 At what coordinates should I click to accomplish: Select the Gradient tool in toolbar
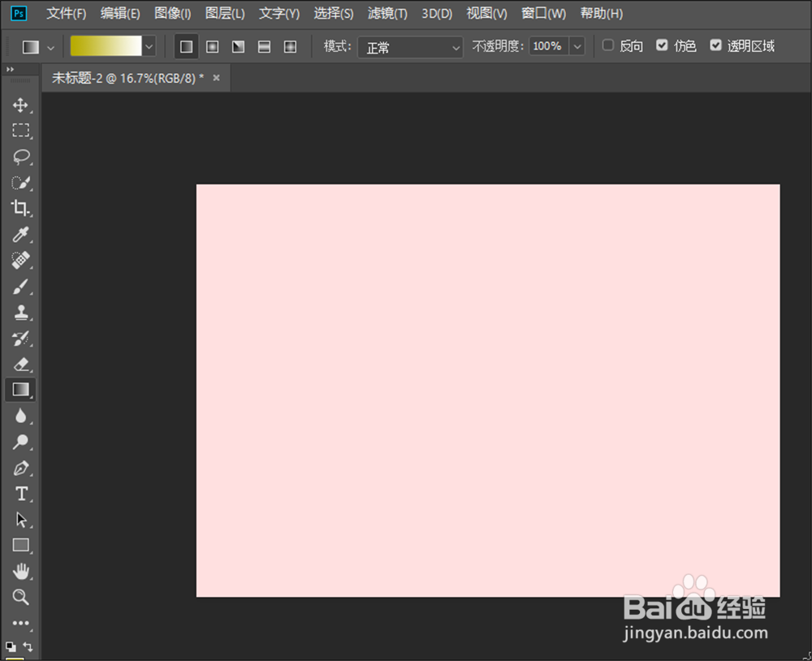point(21,390)
